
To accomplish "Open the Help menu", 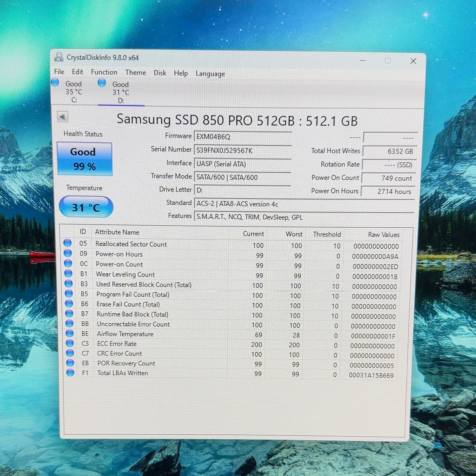I will click(181, 73).
